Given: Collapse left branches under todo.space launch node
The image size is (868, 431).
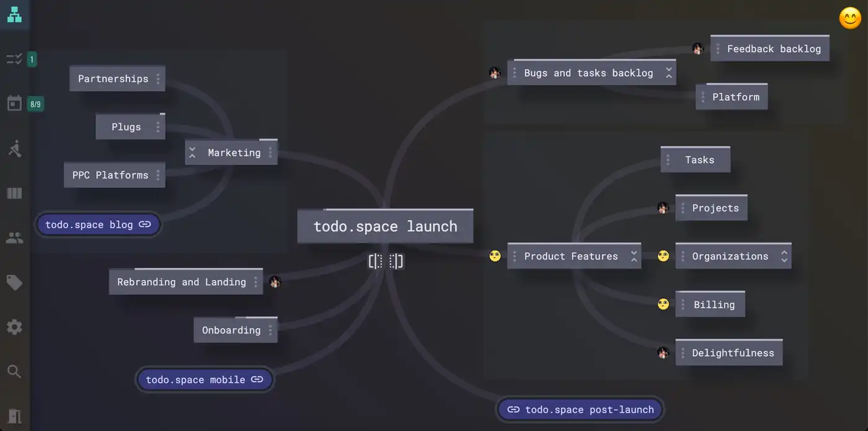Looking at the screenshot, I should tap(374, 261).
